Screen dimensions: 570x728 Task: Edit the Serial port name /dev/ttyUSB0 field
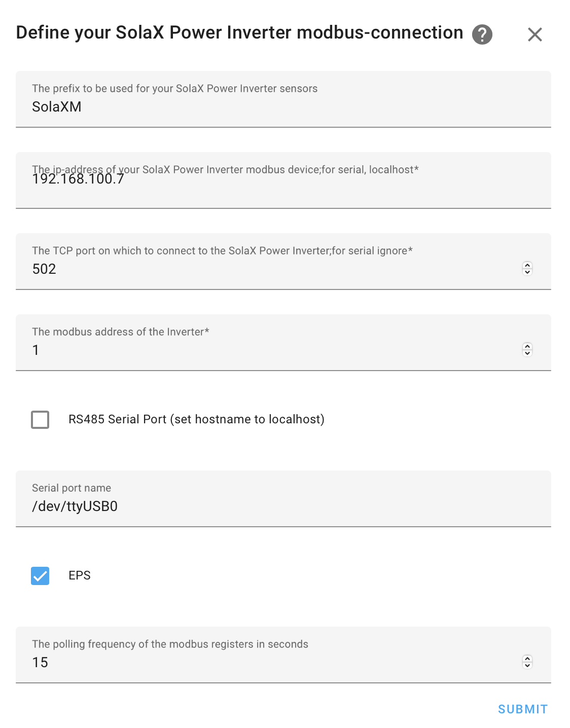pos(283,499)
